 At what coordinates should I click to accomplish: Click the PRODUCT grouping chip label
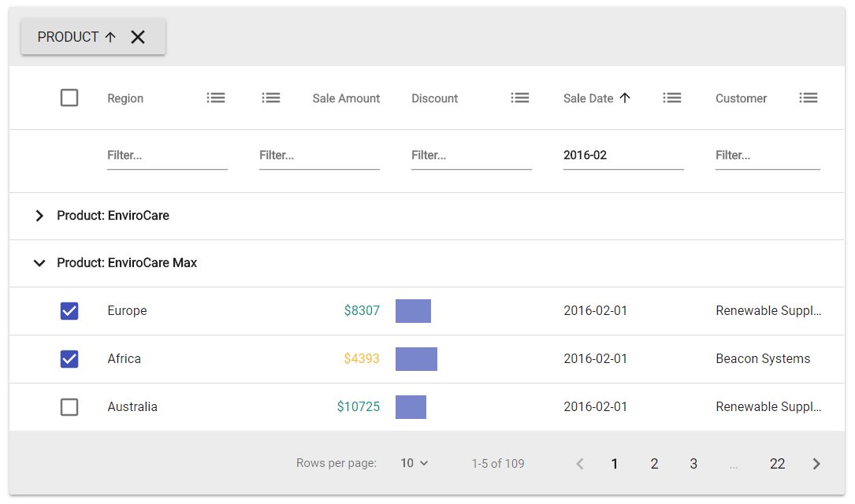click(x=68, y=37)
